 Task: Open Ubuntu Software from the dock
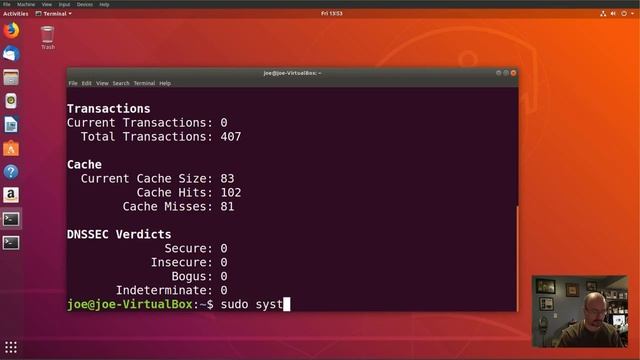click(11, 148)
